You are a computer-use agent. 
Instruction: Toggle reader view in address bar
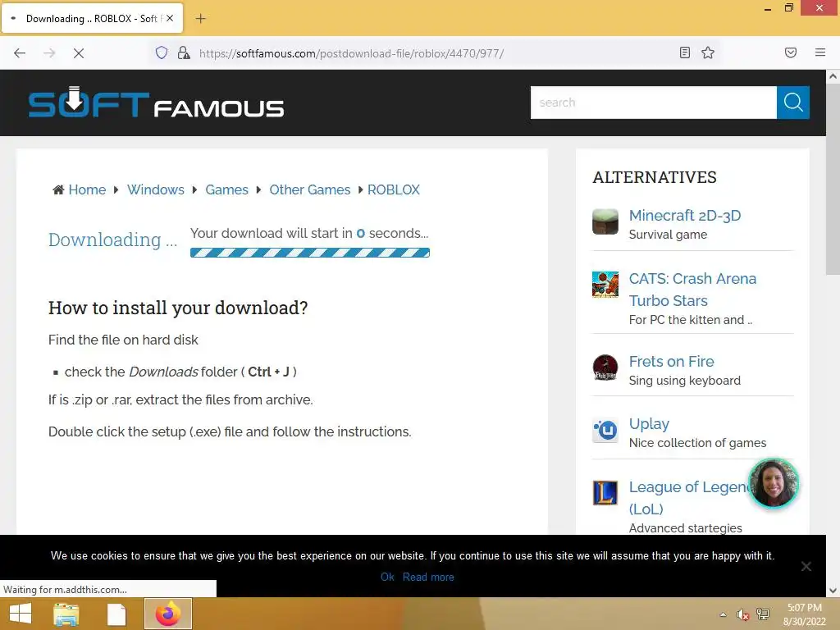click(685, 52)
